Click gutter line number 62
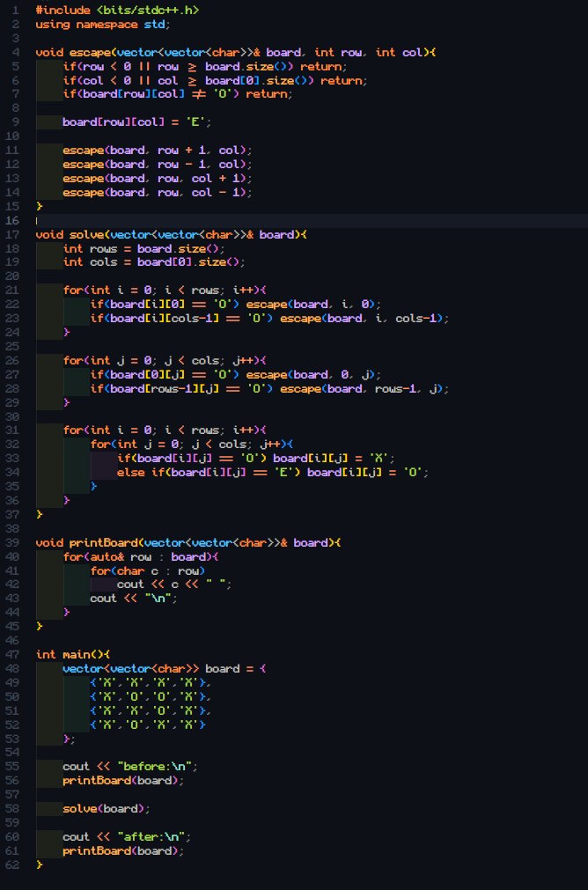The height and width of the screenshot is (890, 588). coord(12,865)
